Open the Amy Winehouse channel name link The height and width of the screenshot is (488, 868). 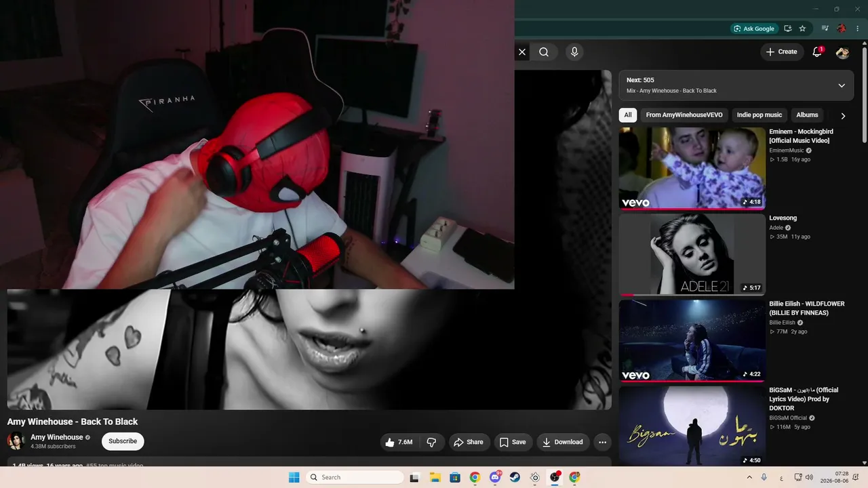point(57,437)
